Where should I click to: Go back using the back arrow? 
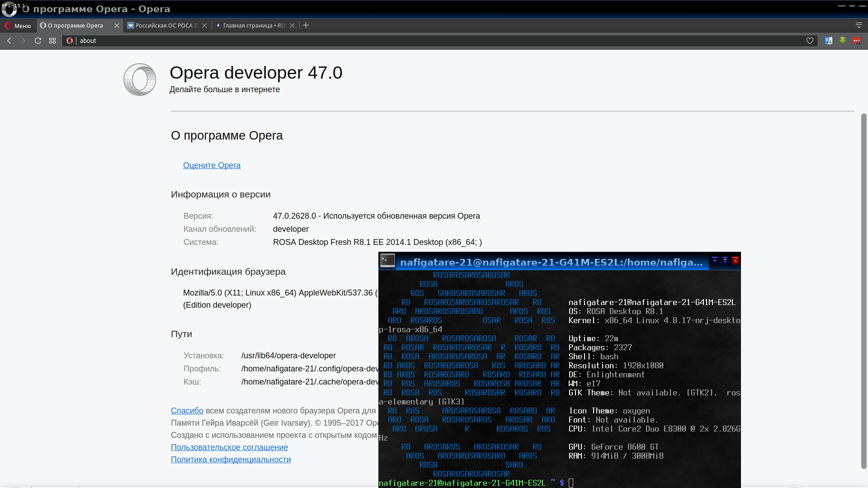pos(9,41)
